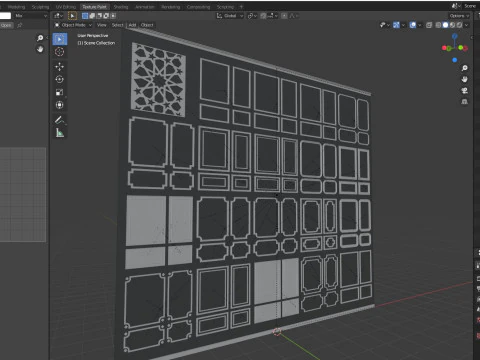Viewport: 480px width, 360px height.
Task: Switch to the Shading workspace tab
Action: (x=121, y=7)
